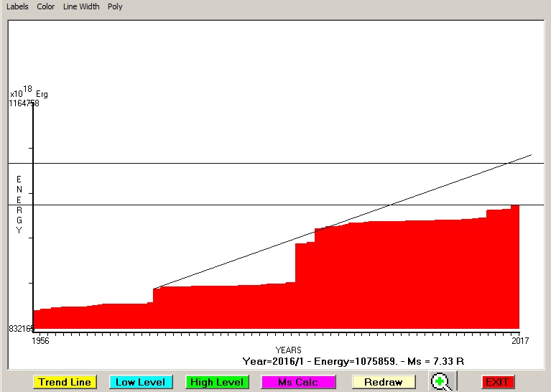The image size is (551, 392).
Task: Click the magnifier zoom-in icon
Action: pos(440,382)
